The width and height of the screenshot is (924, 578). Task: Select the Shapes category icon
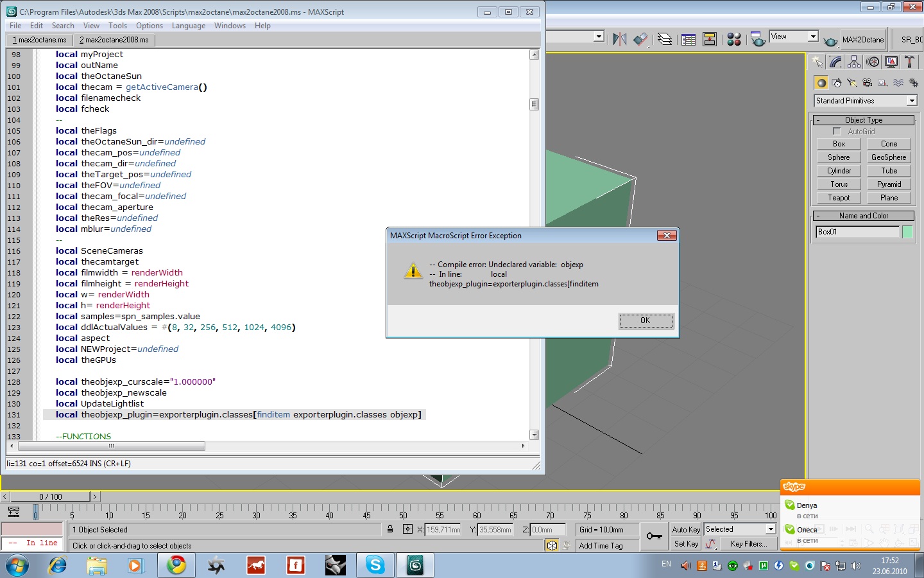tap(837, 83)
